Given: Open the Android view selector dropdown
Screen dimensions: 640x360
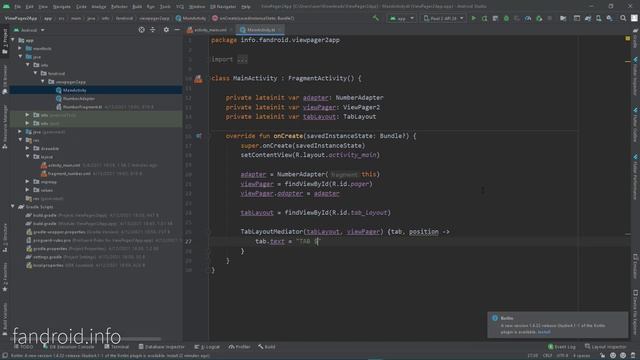Looking at the screenshot, I should point(29,30).
